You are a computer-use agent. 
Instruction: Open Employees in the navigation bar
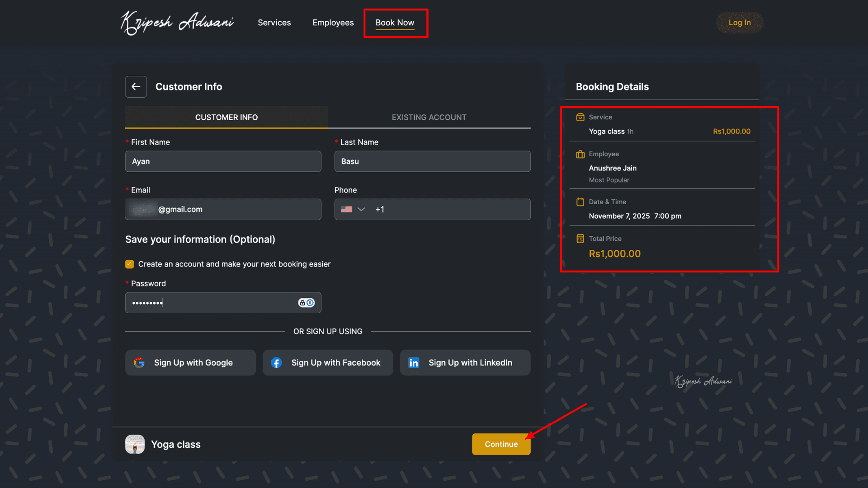(x=333, y=23)
